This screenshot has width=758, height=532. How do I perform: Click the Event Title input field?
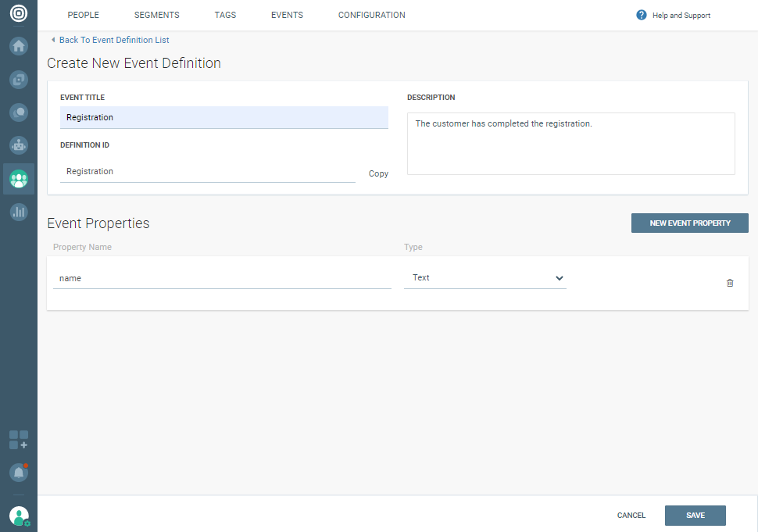click(223, 117)
